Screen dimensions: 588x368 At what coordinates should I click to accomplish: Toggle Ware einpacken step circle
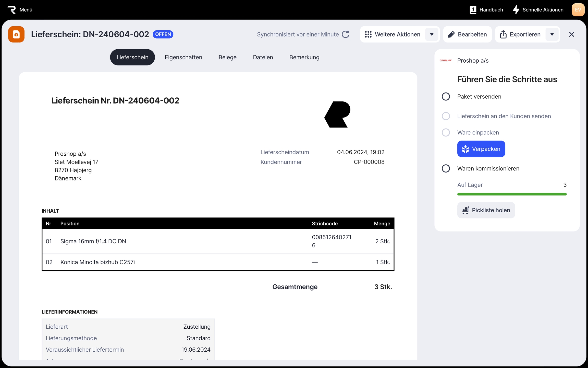[446, 133]
